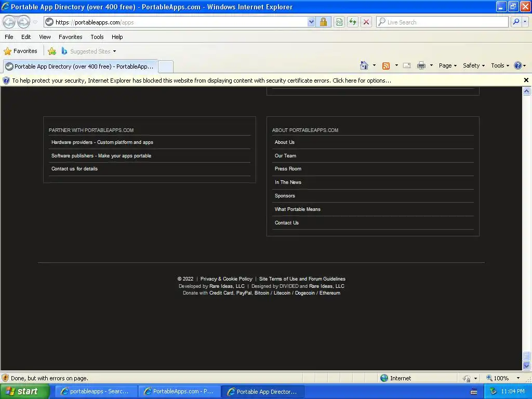The width and height of the screenshot is (532, 399).
Task: Open Privacy & Cookie Policy link
Action: pos(227,279)
